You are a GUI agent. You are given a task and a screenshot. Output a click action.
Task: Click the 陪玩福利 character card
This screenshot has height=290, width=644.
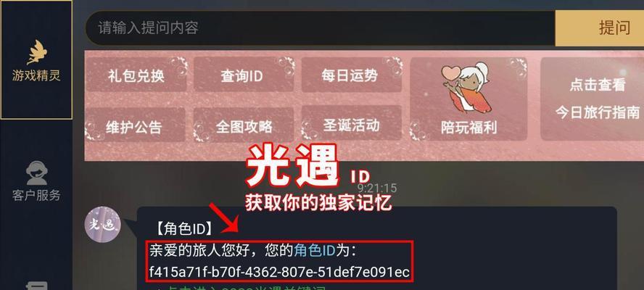(468, 99)
